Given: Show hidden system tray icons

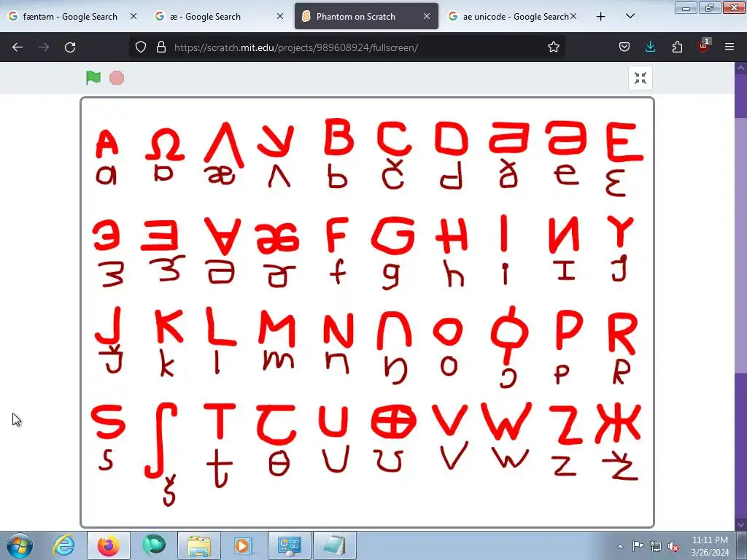Looking at the screenshot, I should [x=620, y=546].
